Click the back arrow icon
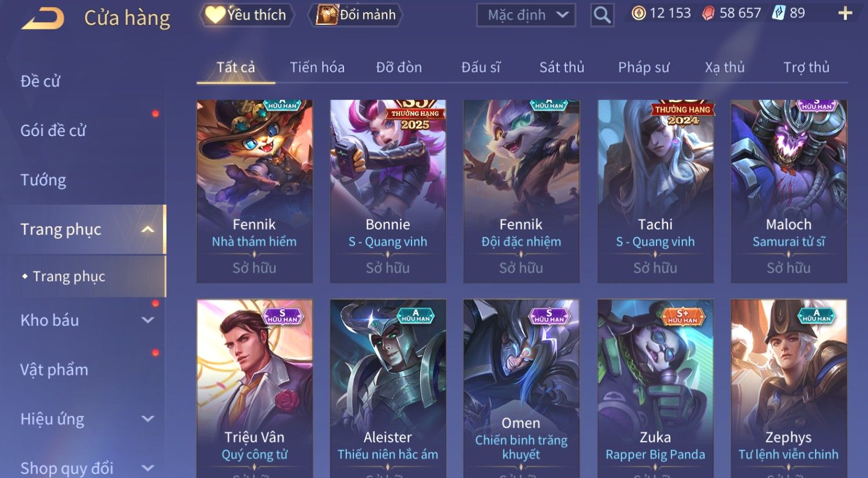 (x=43, y=18)
